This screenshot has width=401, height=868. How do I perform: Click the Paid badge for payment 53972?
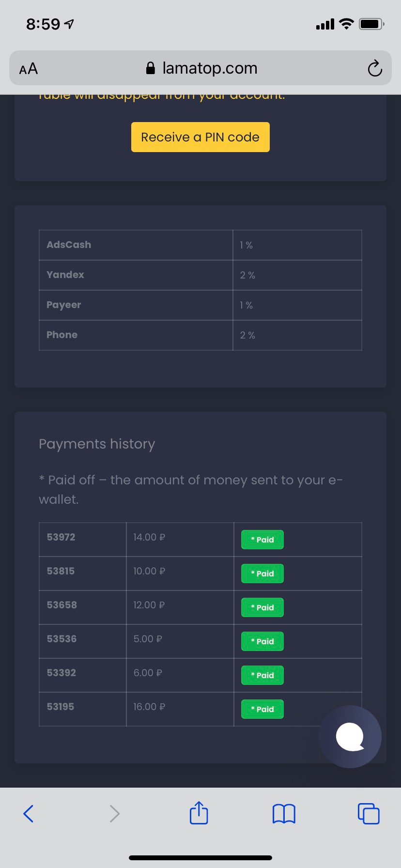(262, 540)
